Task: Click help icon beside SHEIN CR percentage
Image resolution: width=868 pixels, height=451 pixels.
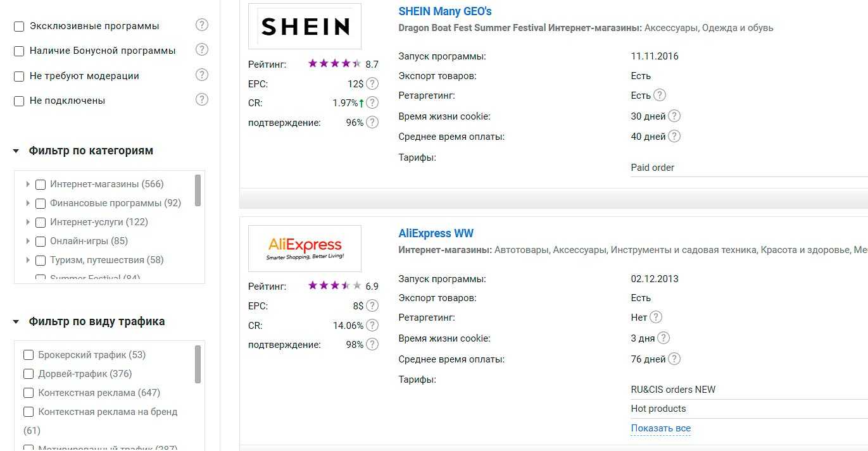Action: point(372,102)
